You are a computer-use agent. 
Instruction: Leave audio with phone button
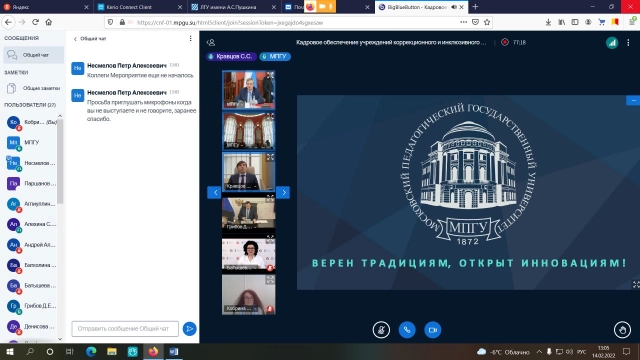coord(407,330)
